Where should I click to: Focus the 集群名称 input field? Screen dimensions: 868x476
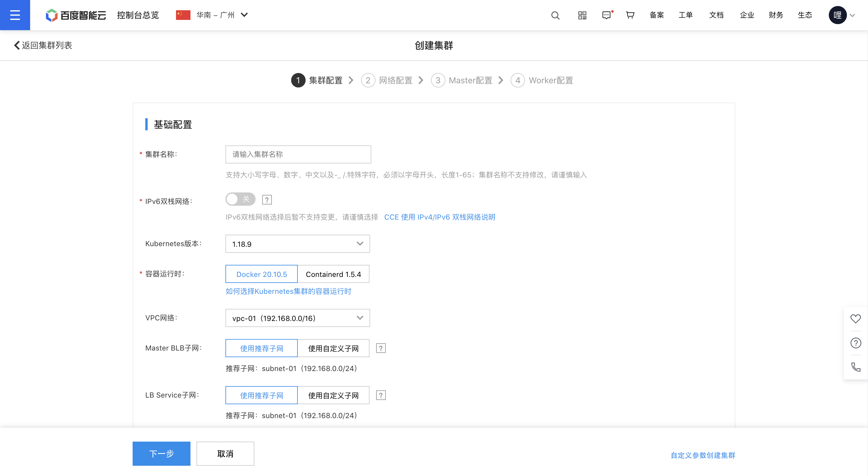[x=298, y=154]
